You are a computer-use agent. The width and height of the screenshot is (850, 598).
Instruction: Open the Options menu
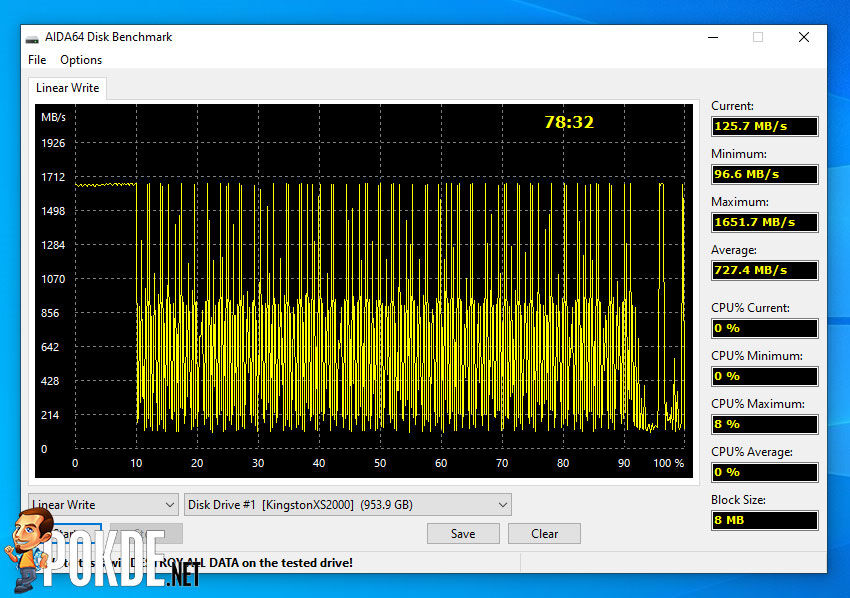coord(81,60)
